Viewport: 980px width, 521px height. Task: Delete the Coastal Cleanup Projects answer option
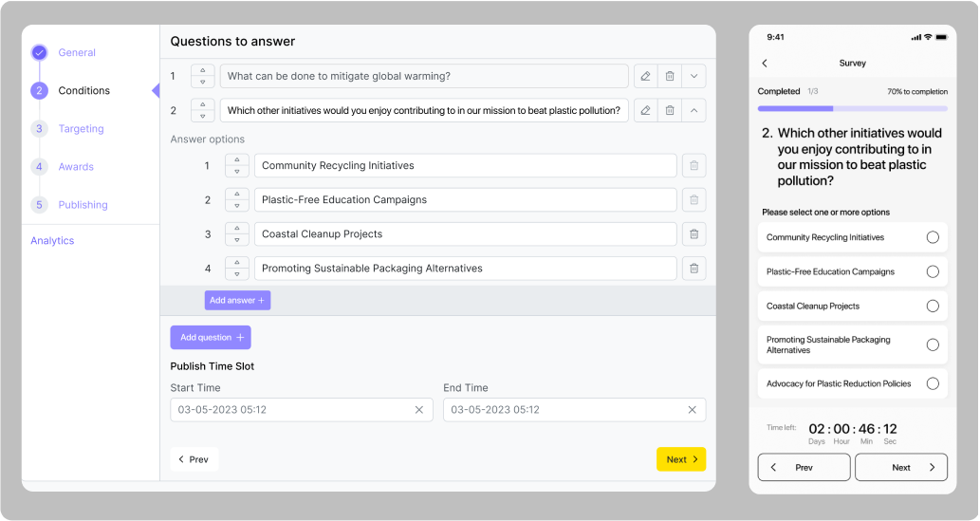coord(693,234)
